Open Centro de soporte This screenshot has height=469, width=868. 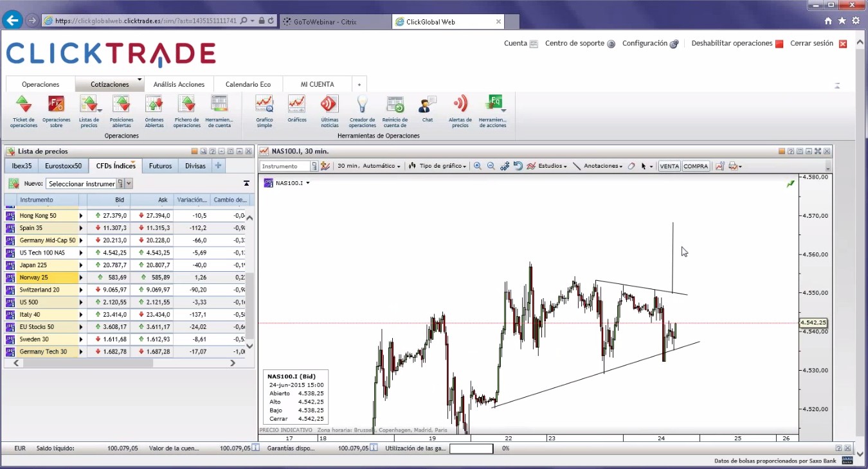tap(580, 44)
